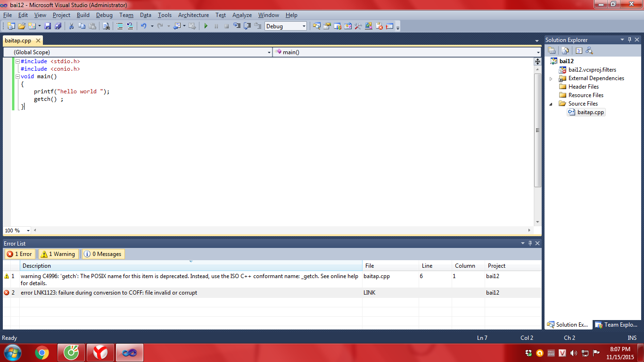Click the Open File folder icon

(22, 26)
